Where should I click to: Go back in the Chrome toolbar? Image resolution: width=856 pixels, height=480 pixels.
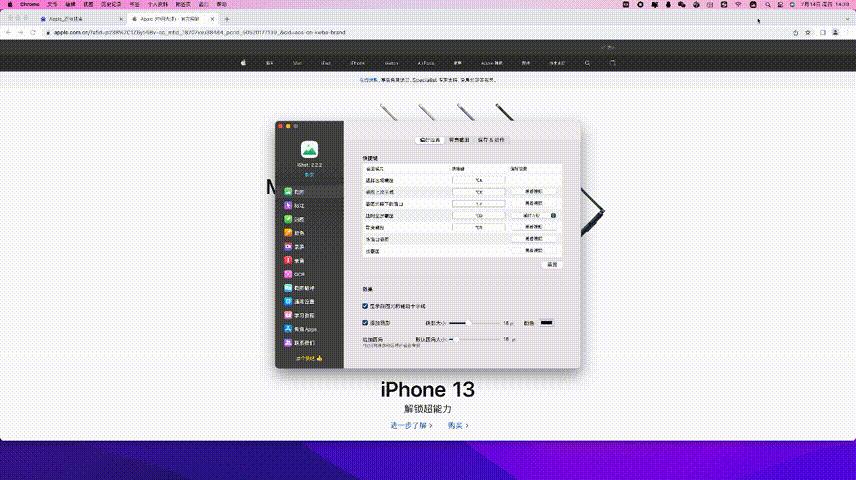pos(8,32)
